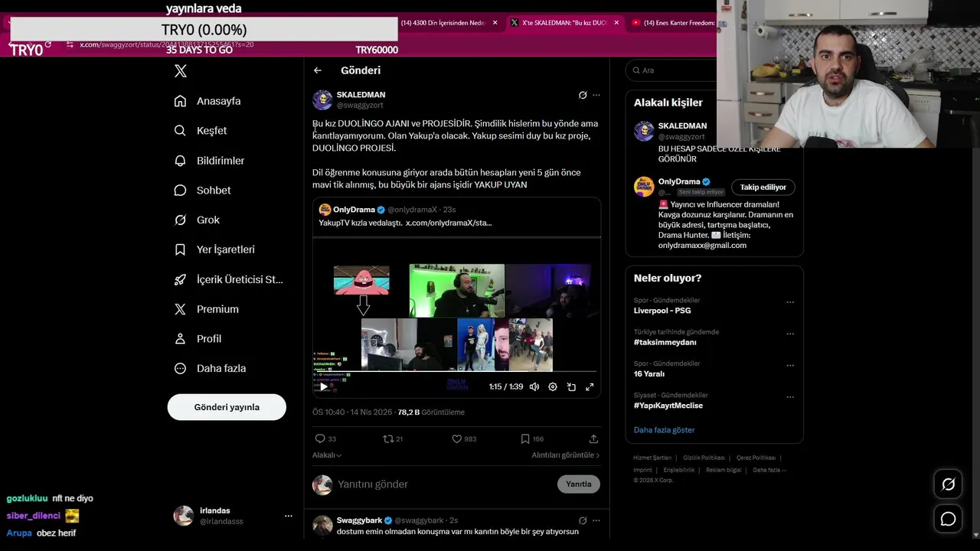Open more options for #taksimmeydanı
This screenshot has width=980, height=551.
pos(790,334)
